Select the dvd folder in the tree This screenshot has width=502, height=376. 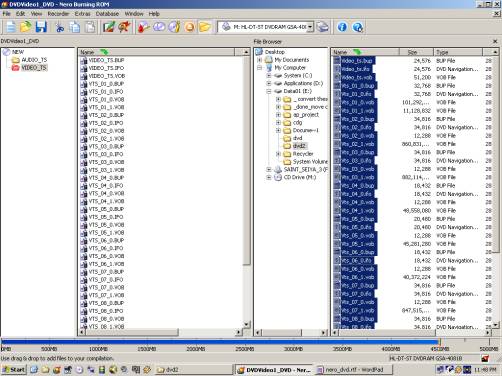coord(298,138)
